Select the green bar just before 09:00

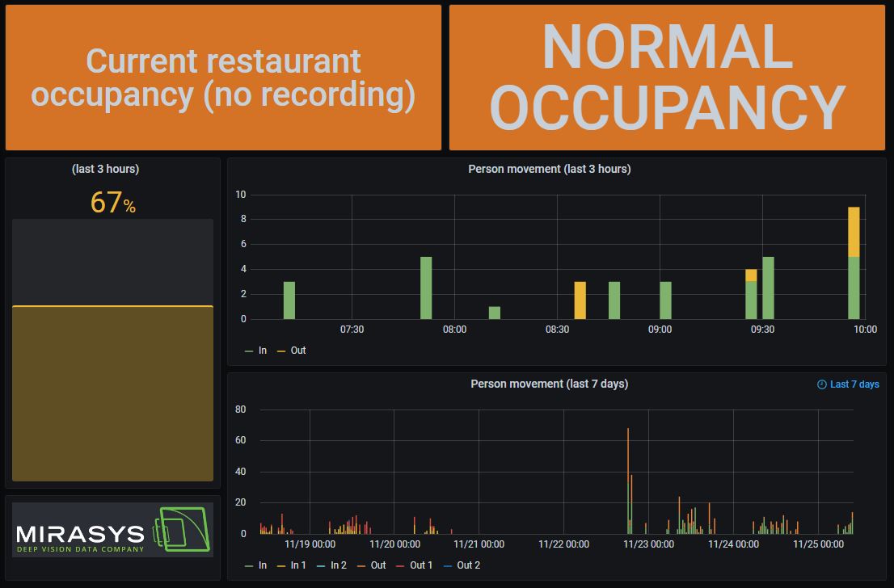click(x=614, y=300)
